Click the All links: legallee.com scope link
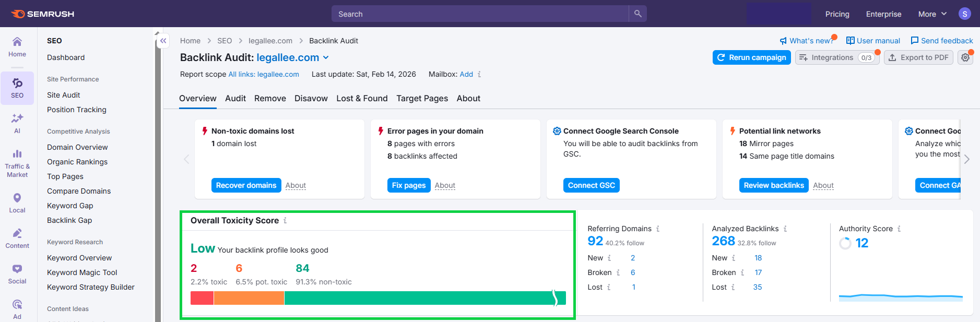Image resolution: width=980 pixels, height=322 pixels. (264, 75)
